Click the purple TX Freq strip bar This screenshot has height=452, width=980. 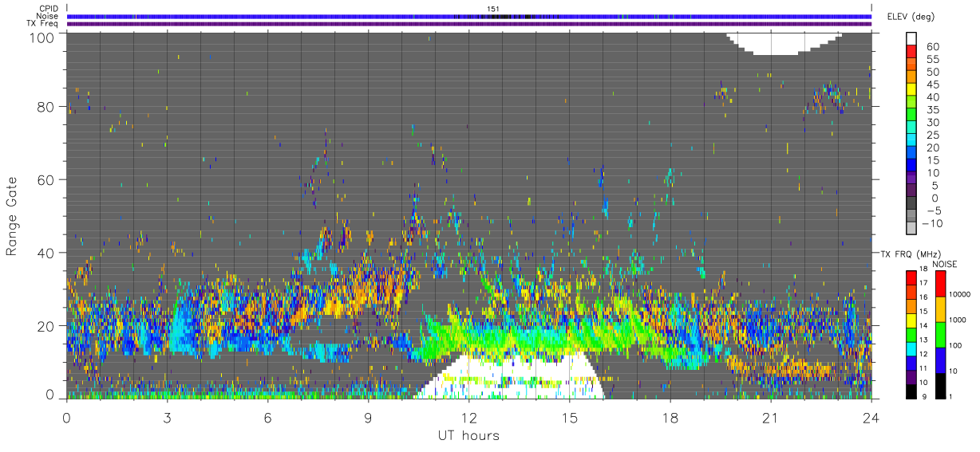(x=469, y=24)
